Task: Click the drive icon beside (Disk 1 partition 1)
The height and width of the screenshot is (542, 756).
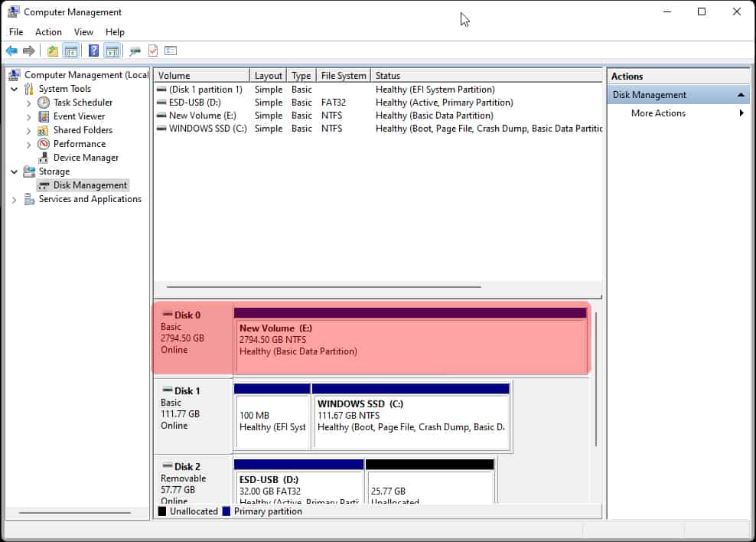Action: 161,90
